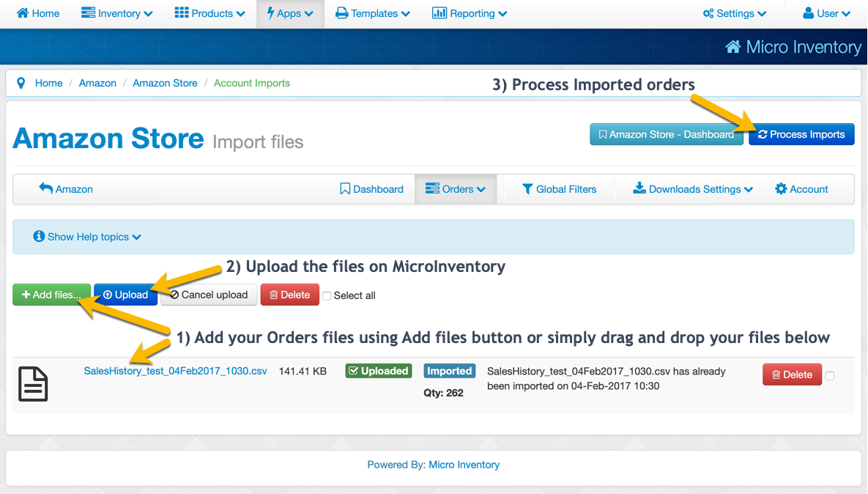
Task: Open the Settings dropdown chevron
Action: (x=763, y=14)
